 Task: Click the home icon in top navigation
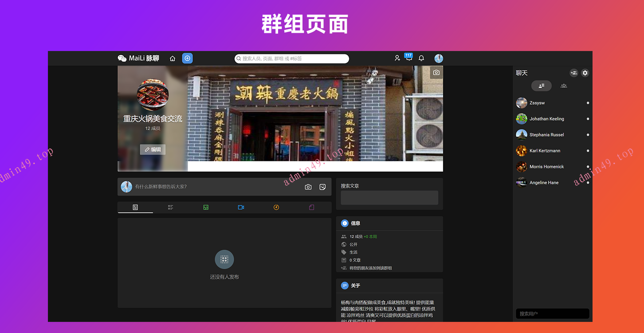click(x=173, y=59)
